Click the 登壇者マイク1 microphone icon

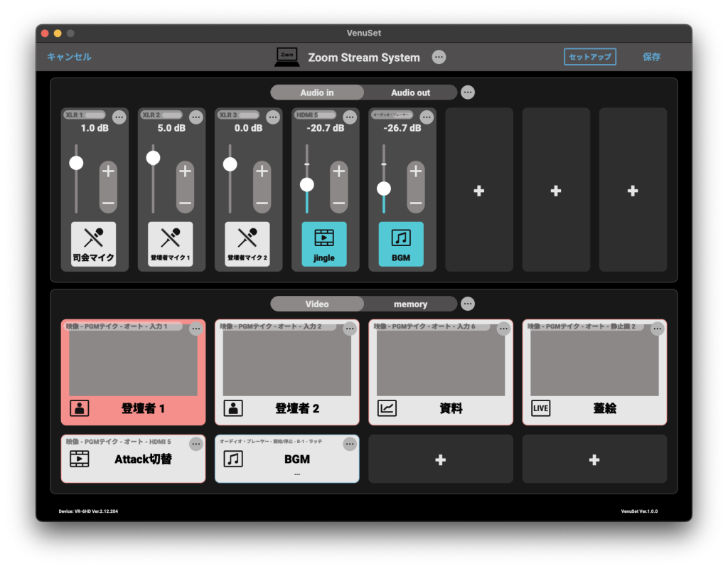click(x=170, y=238)
